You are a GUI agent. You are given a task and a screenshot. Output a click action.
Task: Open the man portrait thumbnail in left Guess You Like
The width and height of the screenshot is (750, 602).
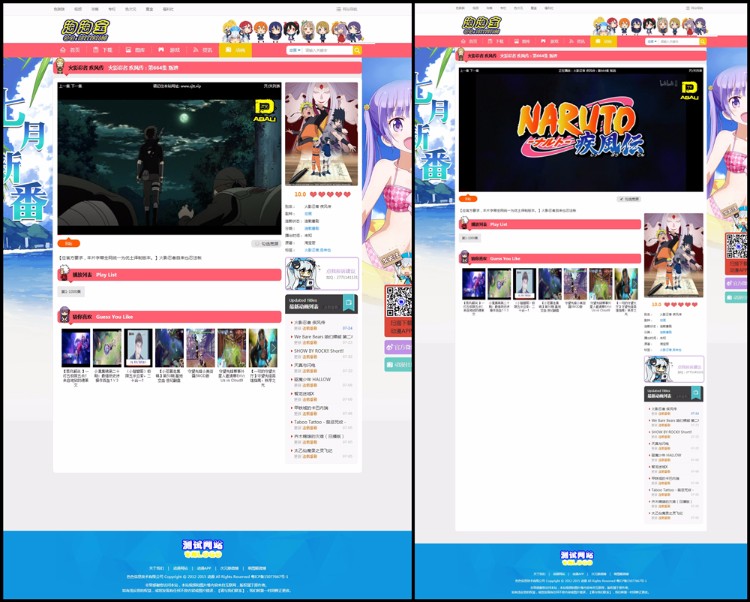click(x=138, y=348)
